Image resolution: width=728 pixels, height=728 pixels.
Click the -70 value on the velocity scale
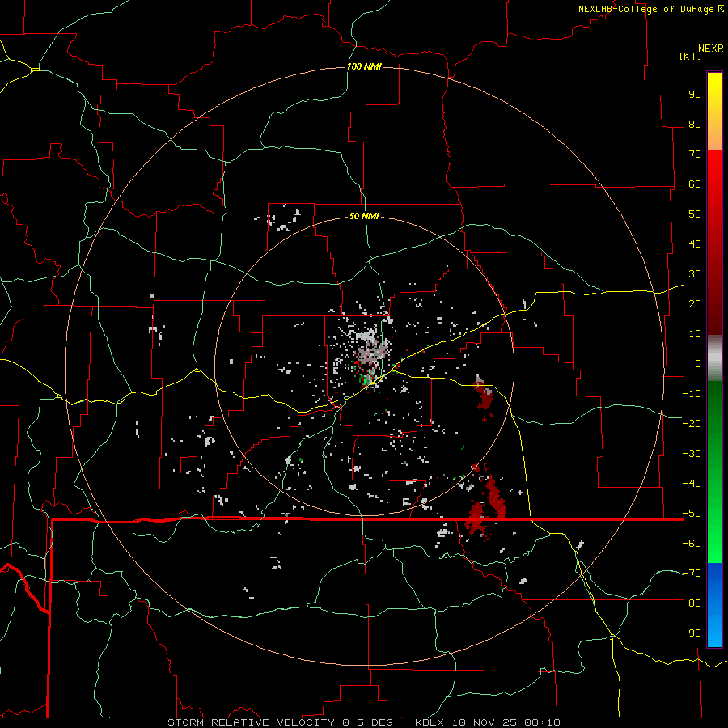[x=692, y=574]
